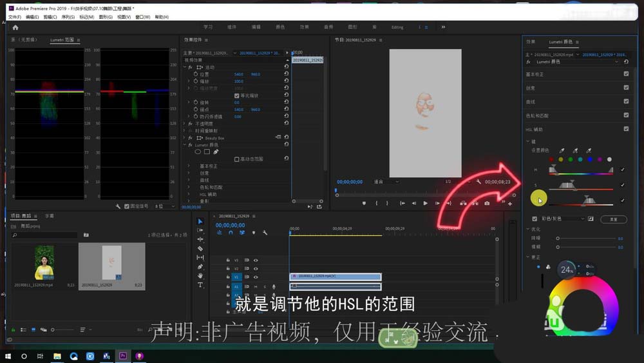Click the Denoise slider handle
This screenshot has width=644, height=363.
558,238
